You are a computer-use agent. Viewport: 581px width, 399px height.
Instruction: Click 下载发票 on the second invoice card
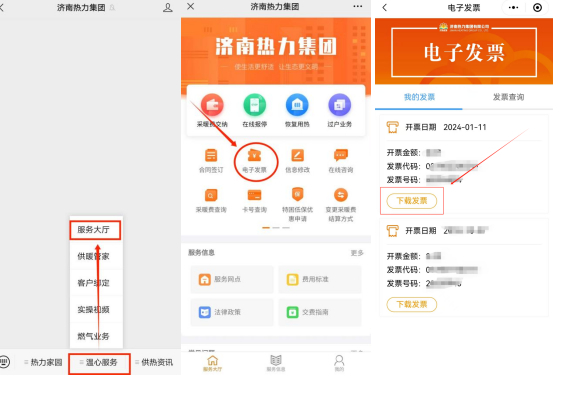click(412, 305)
